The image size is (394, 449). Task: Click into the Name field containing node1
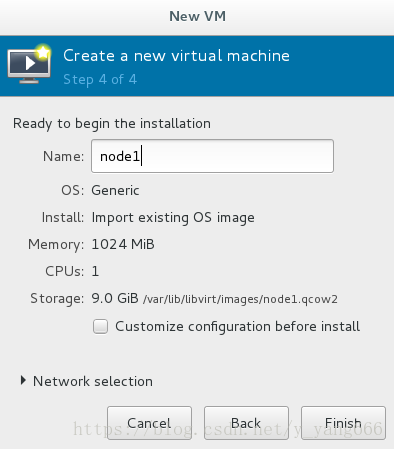click(x=212, y=156)
